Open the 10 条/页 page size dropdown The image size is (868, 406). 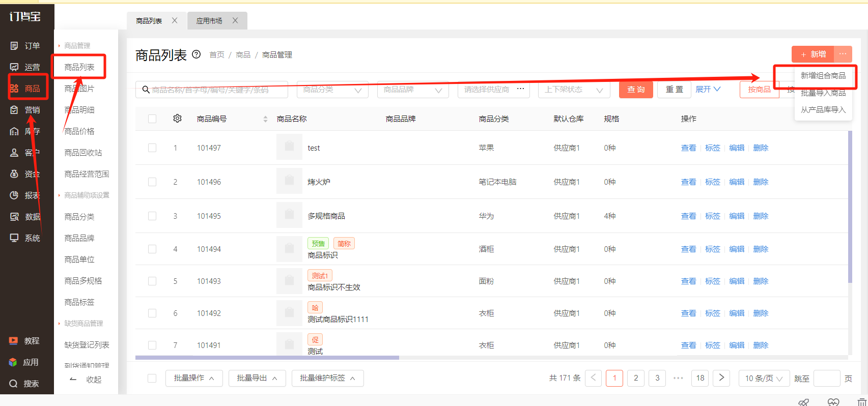pyautogui.click(x=764, y=378)
